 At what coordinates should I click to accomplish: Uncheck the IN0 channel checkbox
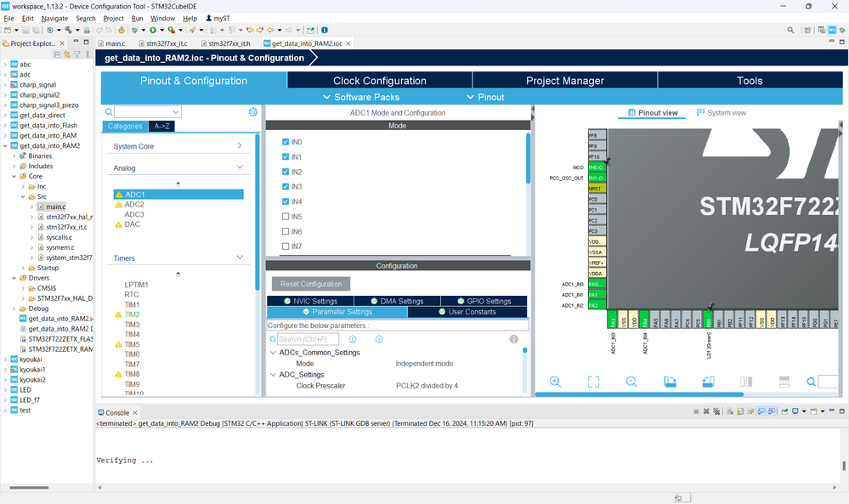[x=286, y=142]
